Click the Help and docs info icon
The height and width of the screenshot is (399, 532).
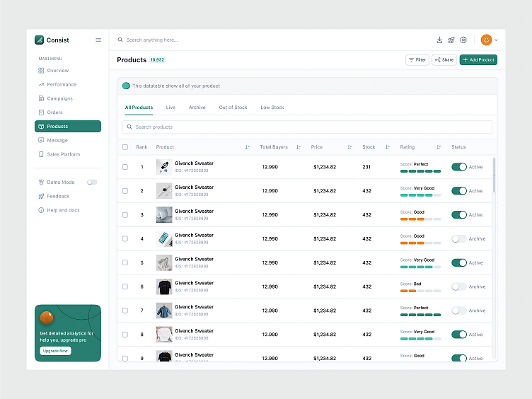[41, 210]
